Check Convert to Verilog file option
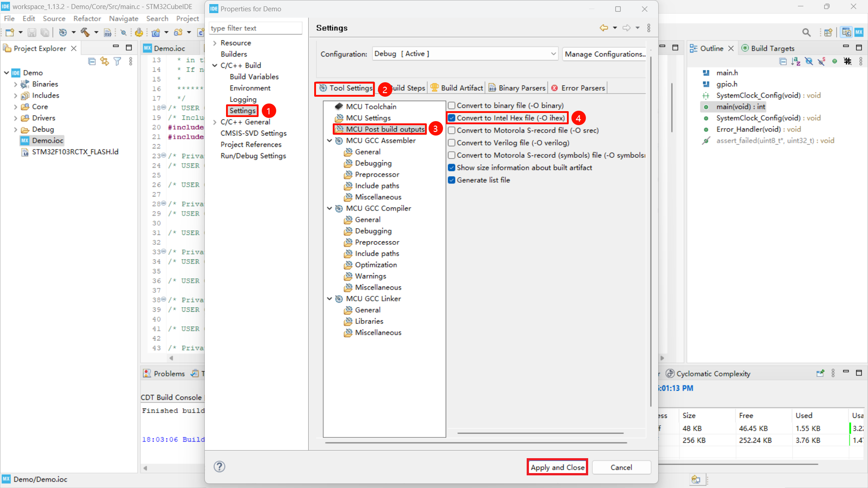This screenshot has height=488, width=868. [x=452, y=143]
